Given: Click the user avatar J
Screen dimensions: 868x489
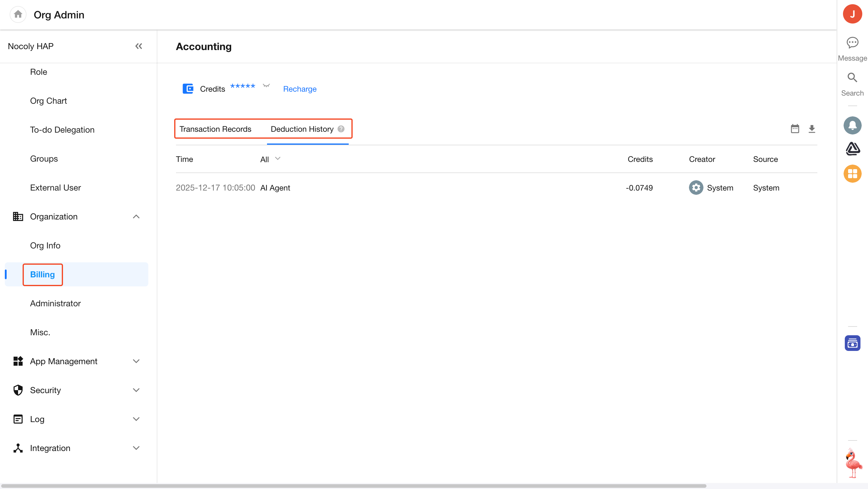Looking at the screenshot, I should click(x=852, y=14).
